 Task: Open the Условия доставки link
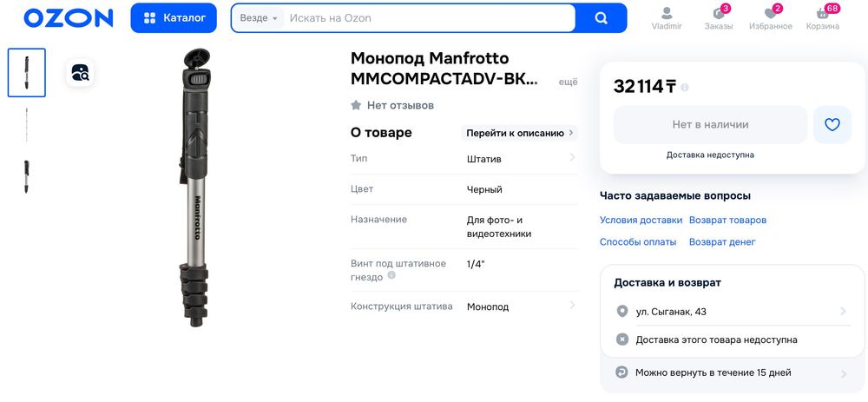point(641,221)
